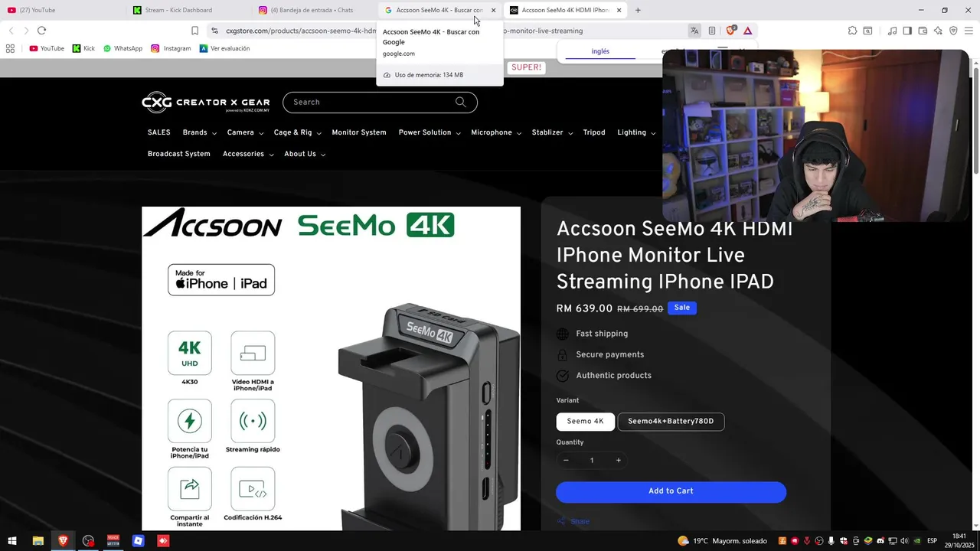This screenshot has height=551, width=980.
Task: Open the translate icon in address bar
Action: (694, 31)
